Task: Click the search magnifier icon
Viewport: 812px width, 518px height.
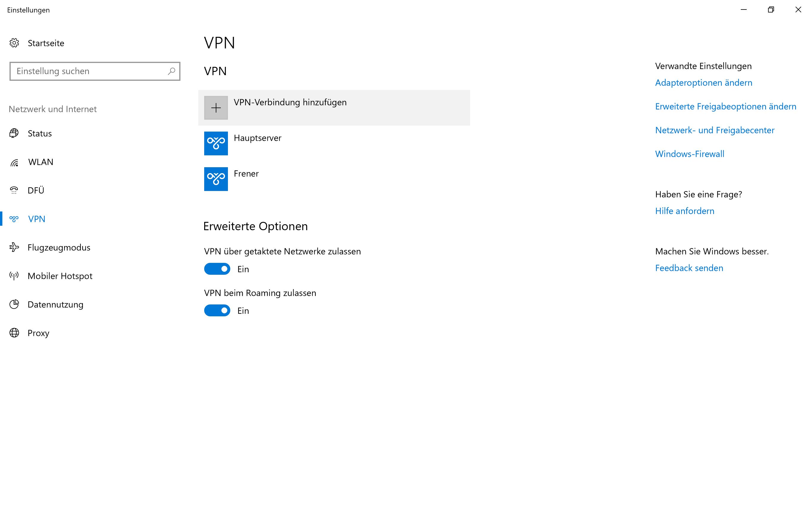Action: pos(171,71)
